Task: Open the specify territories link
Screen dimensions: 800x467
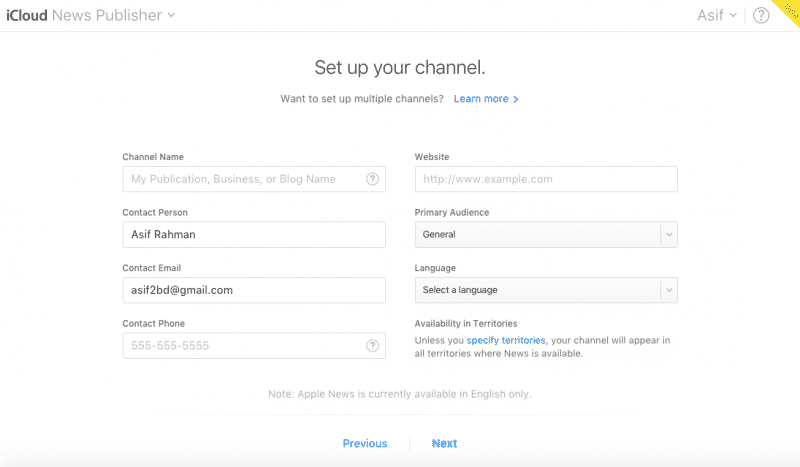Action: pos(506,341)
